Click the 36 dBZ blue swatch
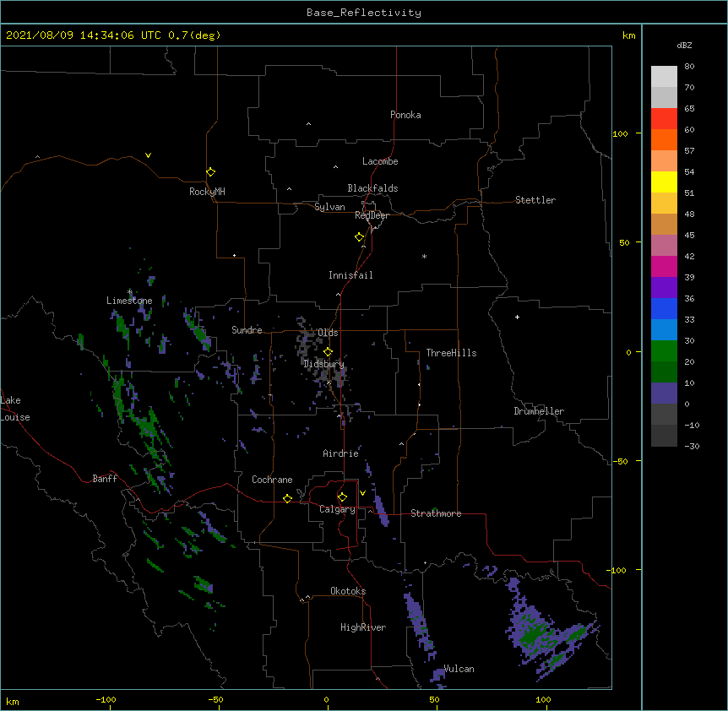This screenshot has height=711, width=728. 664,308
